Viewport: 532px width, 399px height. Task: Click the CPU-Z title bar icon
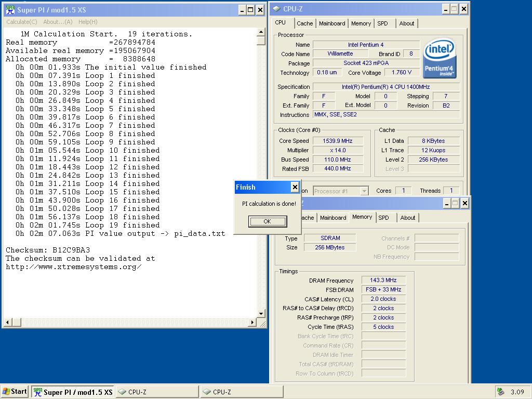276,9
